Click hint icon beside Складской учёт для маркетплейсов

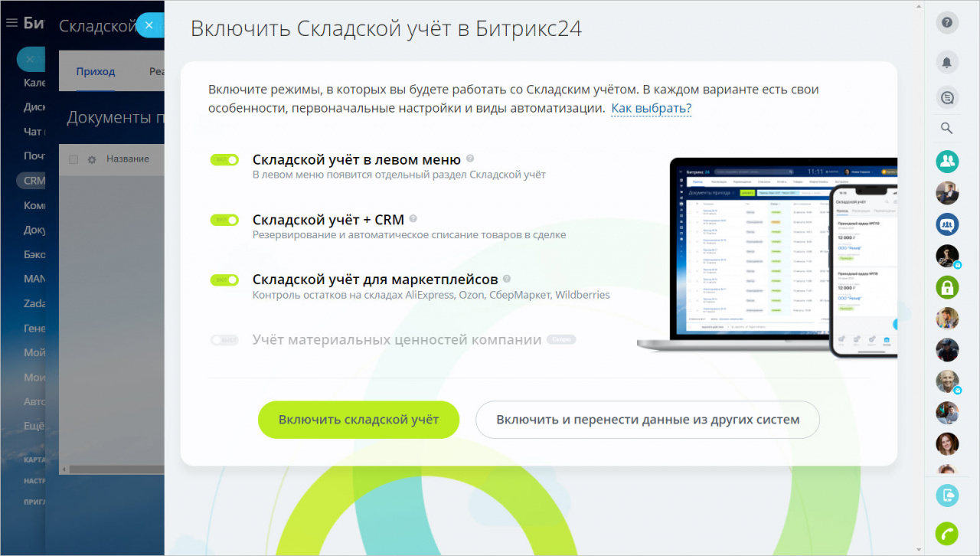pyautogui.click(x=507, y=280)
